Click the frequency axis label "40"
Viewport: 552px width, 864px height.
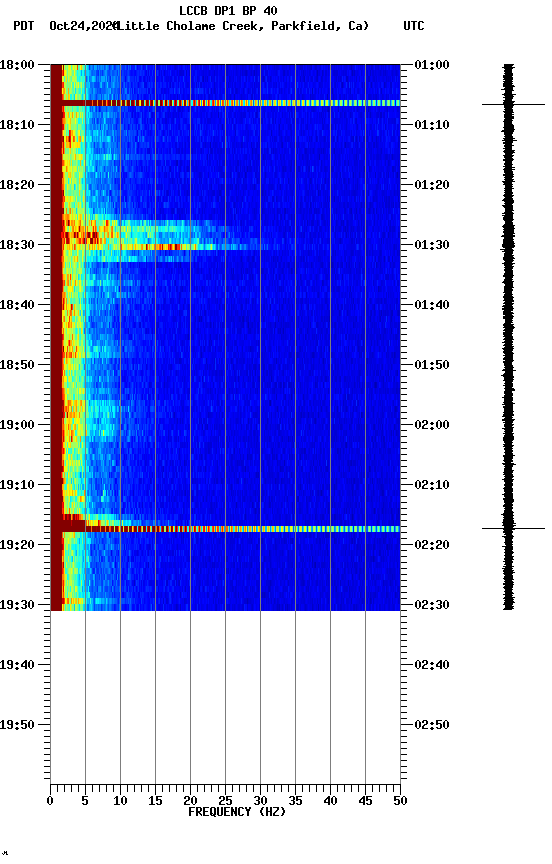(x=330, y=801)
